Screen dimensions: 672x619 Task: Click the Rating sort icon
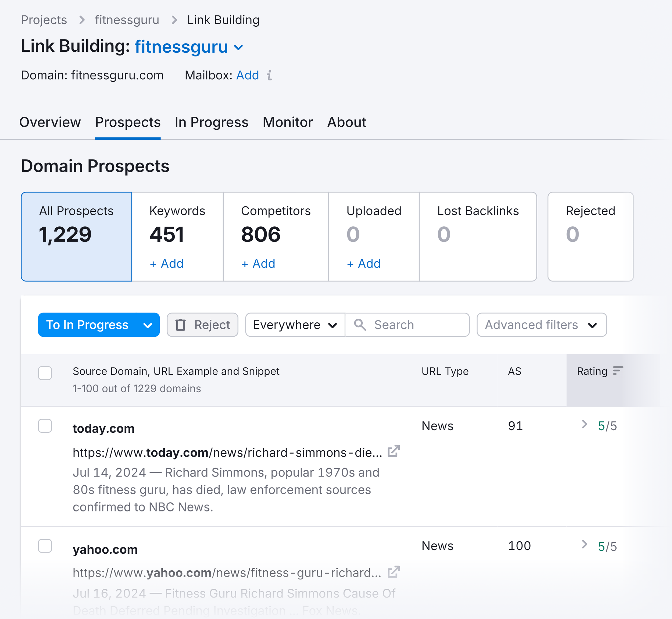pyautogui.click(x=618, y=371)
